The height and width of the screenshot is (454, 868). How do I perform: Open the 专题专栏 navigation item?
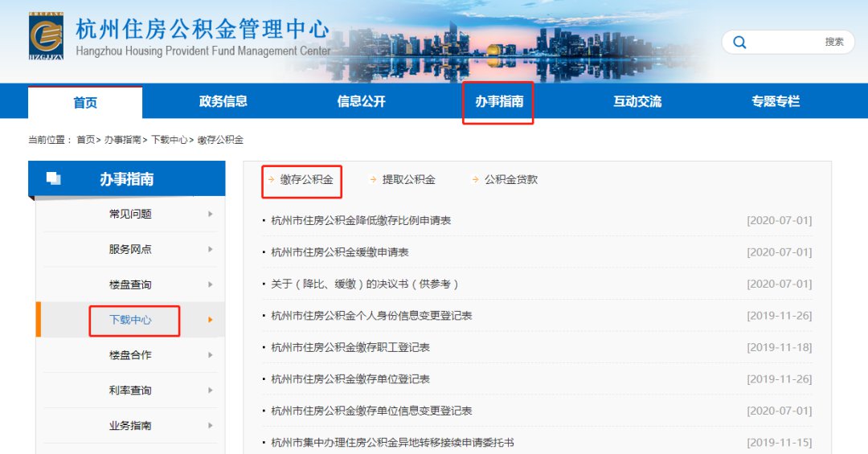[x=775, y=101]
